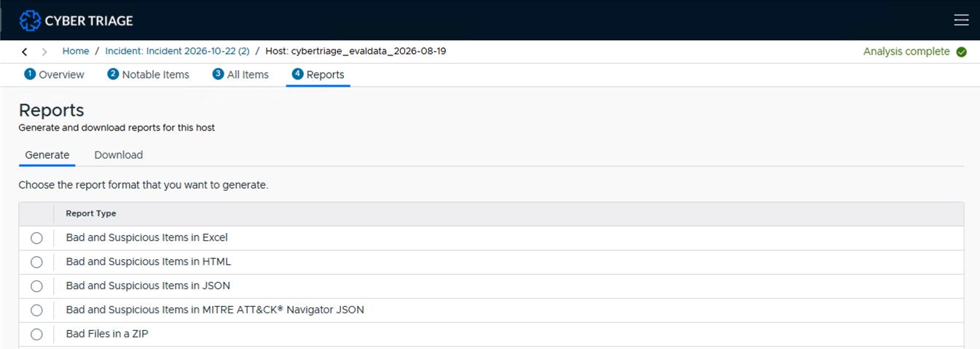The image size is (980, 349).
Task: Click the step 1 Overview number badge
Action: click(30, 74)
